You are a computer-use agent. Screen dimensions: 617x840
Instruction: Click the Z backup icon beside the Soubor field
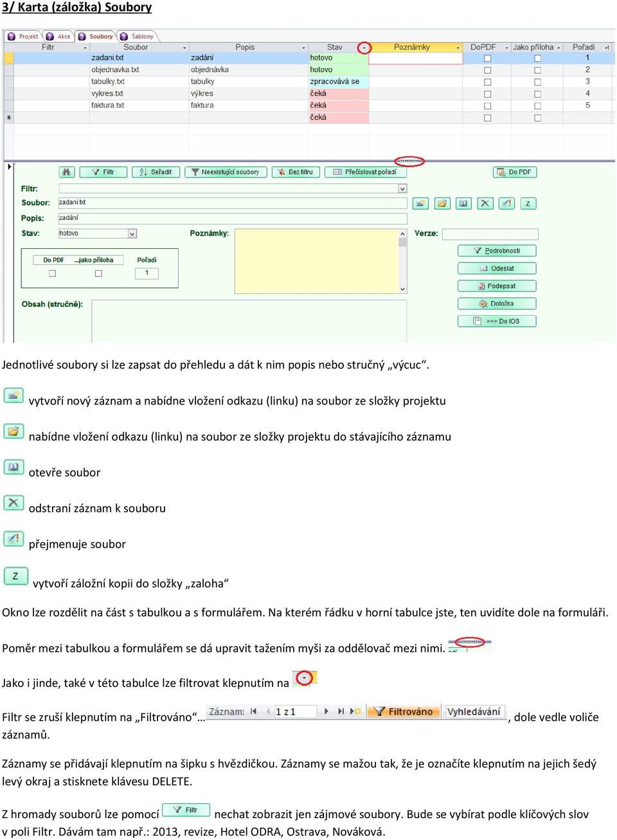tap(528, 203)
